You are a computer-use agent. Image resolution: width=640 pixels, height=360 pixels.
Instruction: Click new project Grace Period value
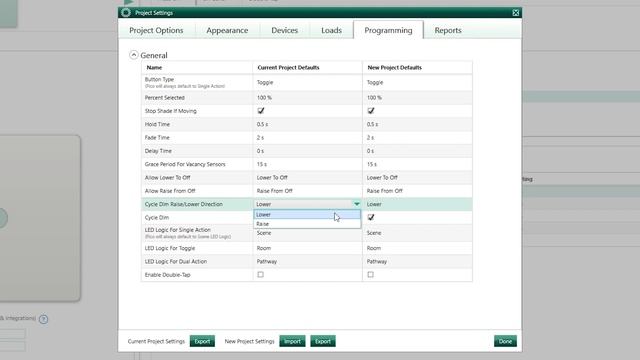click(371, 164)
